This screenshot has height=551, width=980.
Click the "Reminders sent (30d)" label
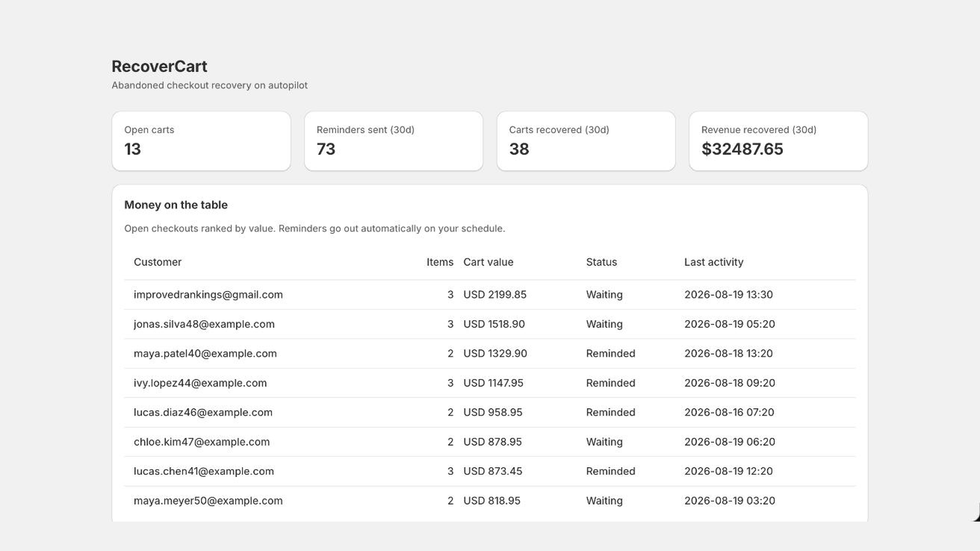[x=366, y=130]
